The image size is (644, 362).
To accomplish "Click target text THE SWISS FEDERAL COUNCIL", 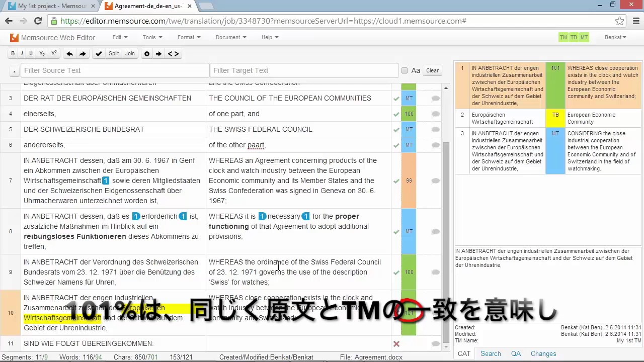I will click(x=261, y=129).
